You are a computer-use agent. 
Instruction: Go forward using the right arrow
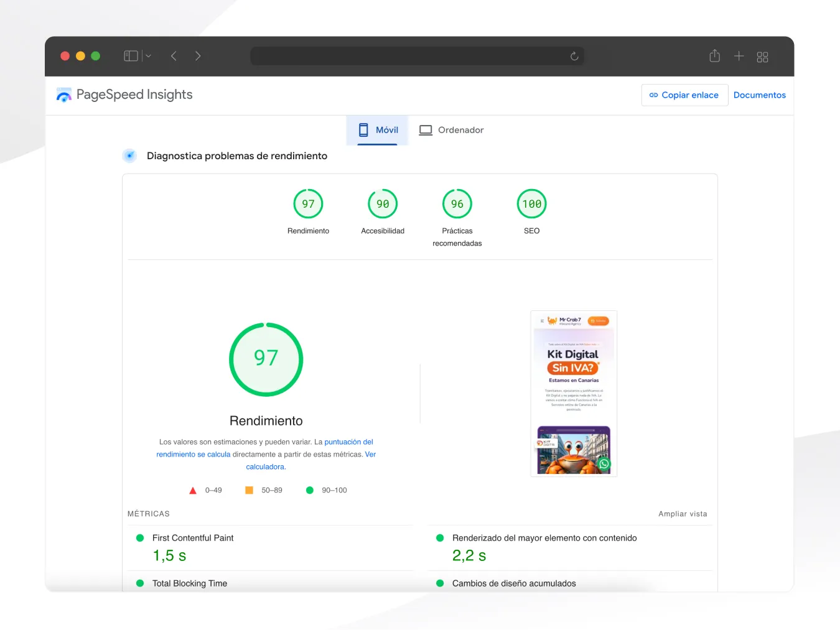tap(198, 55)
